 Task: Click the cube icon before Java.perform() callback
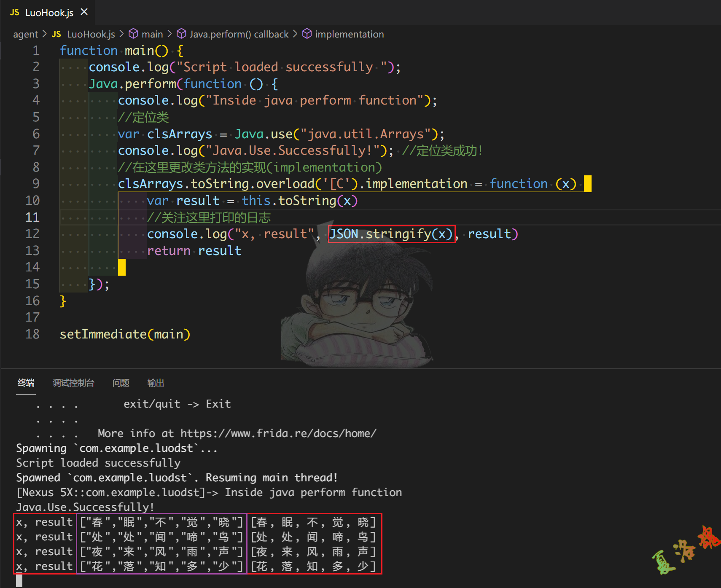181,34
